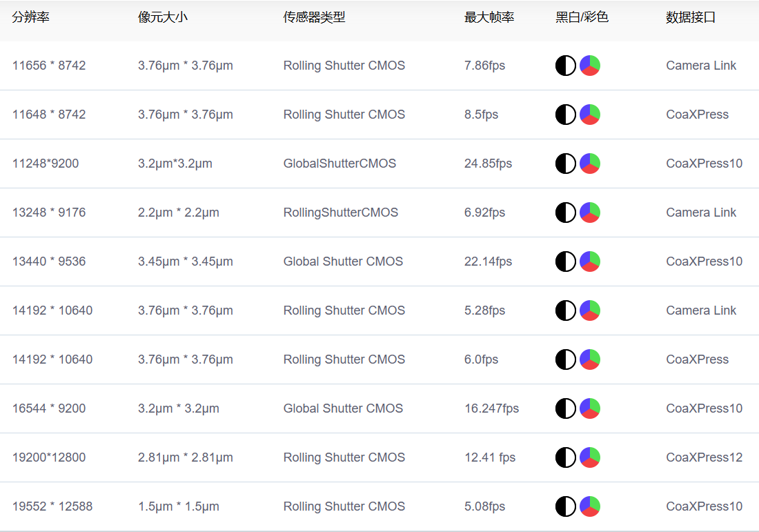Open the 11656 * 8742 resolution entry
The image size is (759, 532).
coord(49,66)
